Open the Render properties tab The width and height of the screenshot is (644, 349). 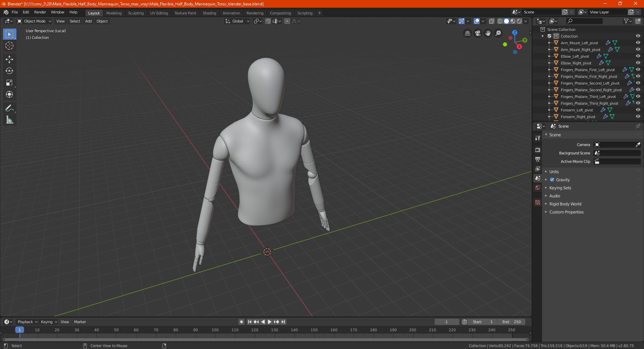(x=538, y=150)
